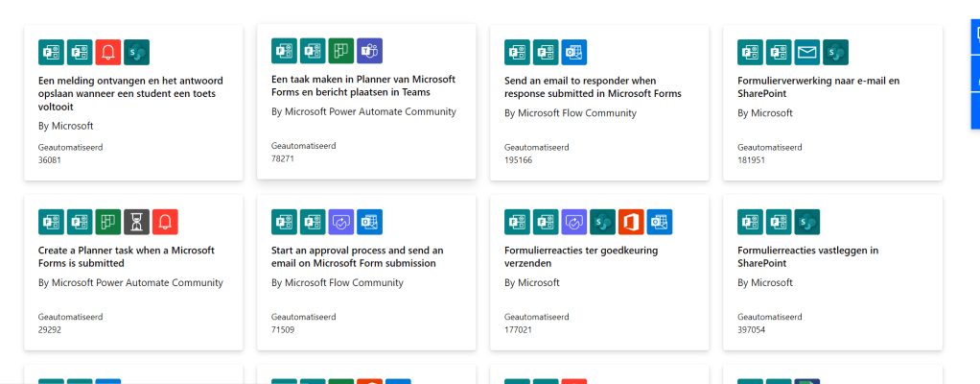Open 'Formulierreacties vastleggen in SharePoint' template
The image size is (980, 384).
[807, 256]
